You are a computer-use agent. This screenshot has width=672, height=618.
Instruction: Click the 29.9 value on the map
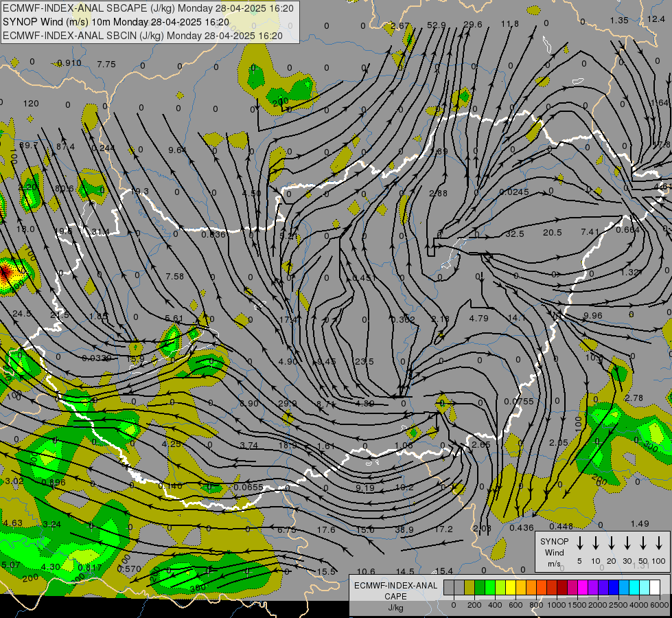(x=287, y=404)
